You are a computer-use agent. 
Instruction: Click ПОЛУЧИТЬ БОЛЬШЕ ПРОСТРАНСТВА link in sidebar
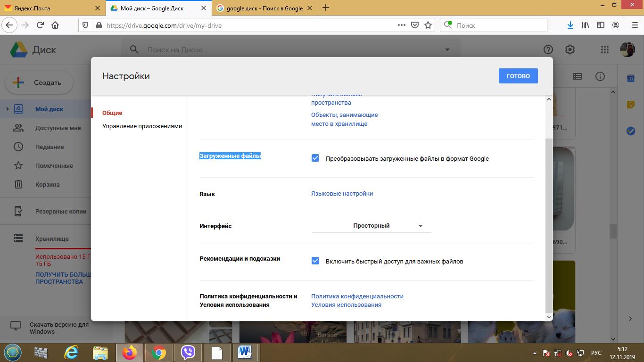click(x=63, y=278)
